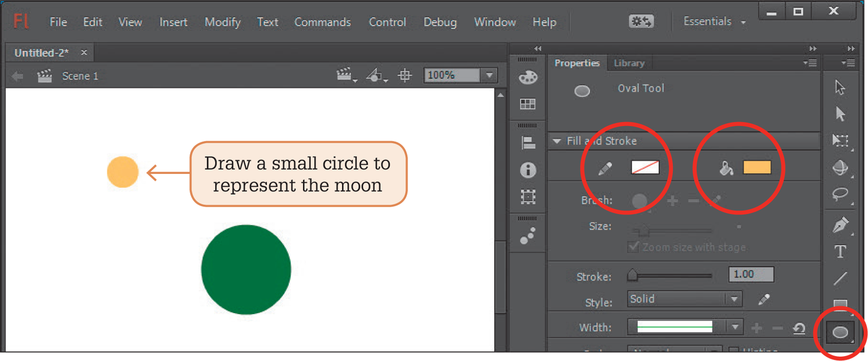The width and height of the screenshot is (868, 361).
Task: Click the fill color paint bucket icon
Action: (726, 169)
